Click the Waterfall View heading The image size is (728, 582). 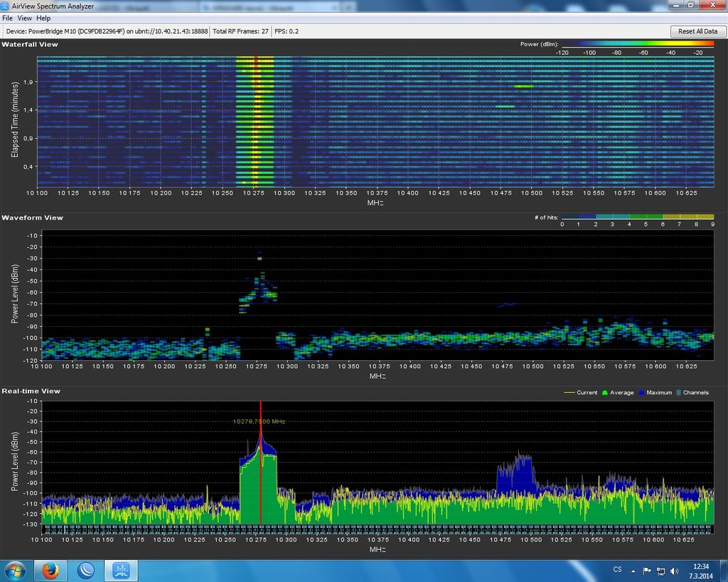coord(30,45)
